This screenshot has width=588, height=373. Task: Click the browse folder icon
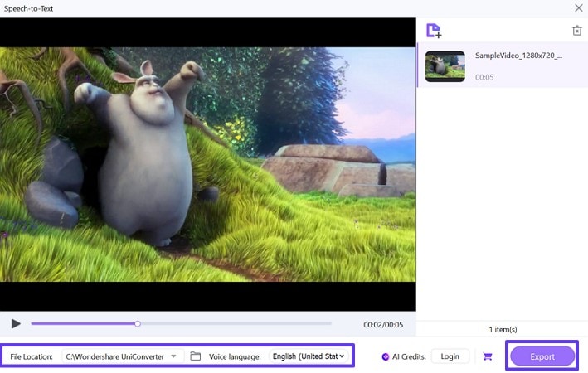(196, 356)
